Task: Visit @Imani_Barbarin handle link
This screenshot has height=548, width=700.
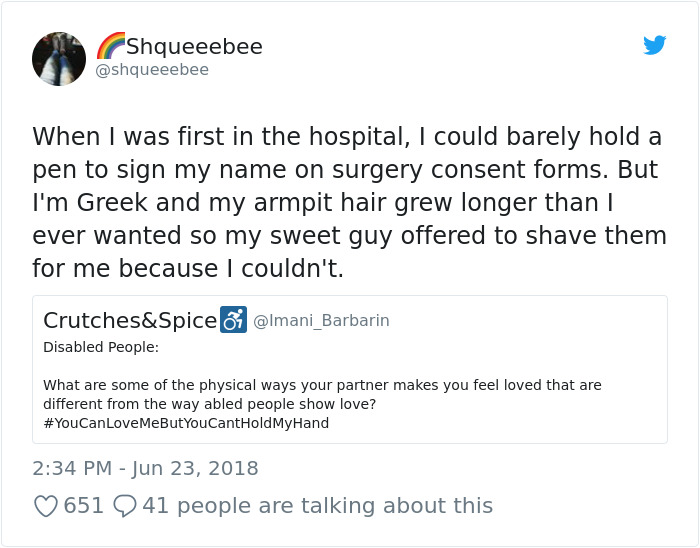Action: click(x=321, y=320)
